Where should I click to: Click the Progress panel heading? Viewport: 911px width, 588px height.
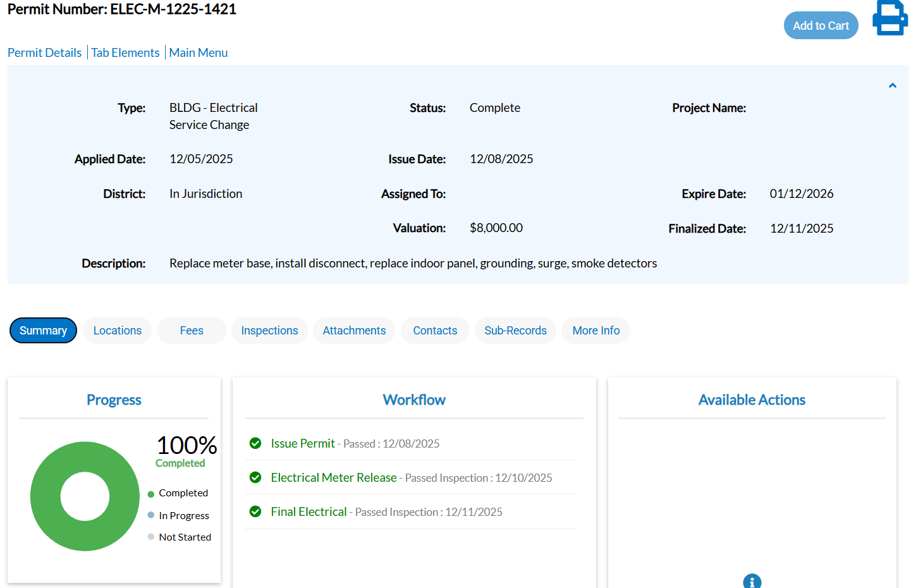114,400
